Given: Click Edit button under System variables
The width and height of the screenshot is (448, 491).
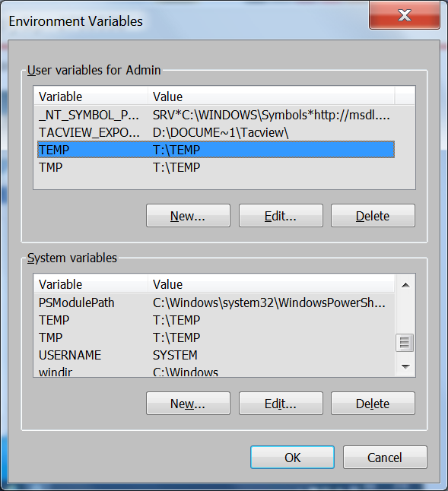Looking at the screenshot, I should coord(281,404).
